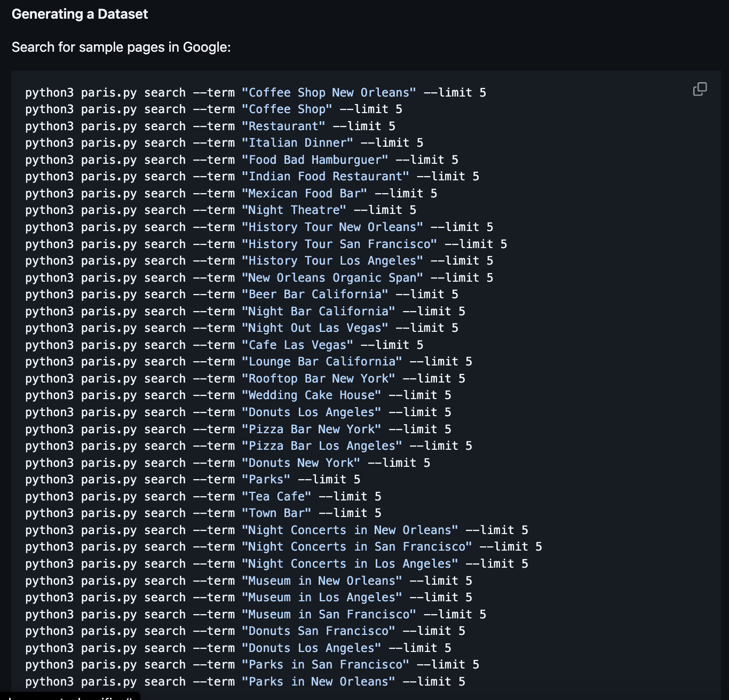This screenshot has width=729, height=700.
Task: Select the "Wedding Cake House" command line
Action: pos(238,395)
